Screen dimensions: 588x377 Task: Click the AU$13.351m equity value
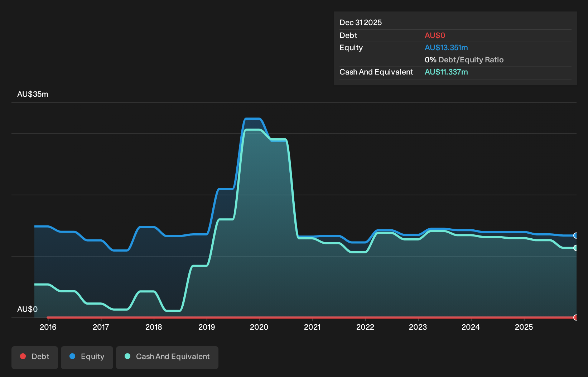(x=446, y=48)
